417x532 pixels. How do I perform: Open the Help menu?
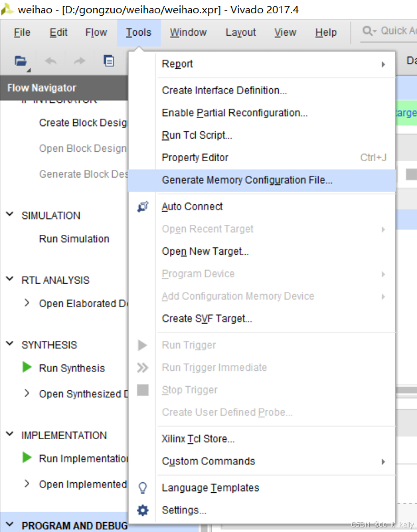click(x=326, y=33)
